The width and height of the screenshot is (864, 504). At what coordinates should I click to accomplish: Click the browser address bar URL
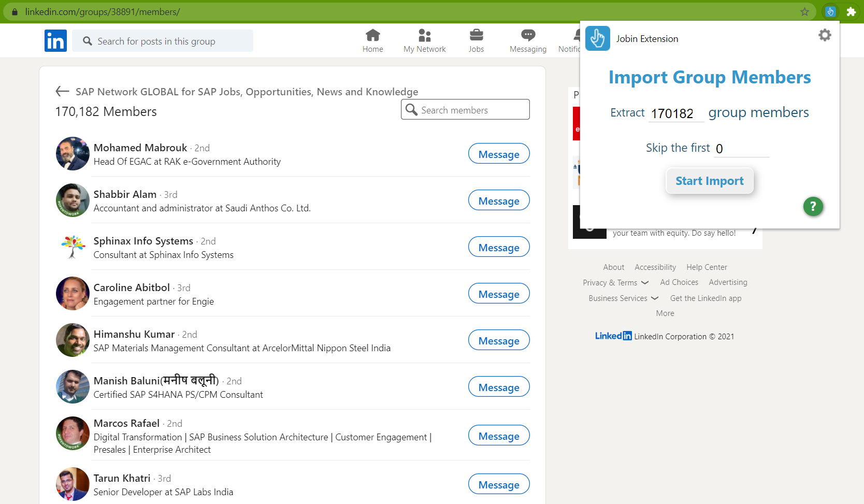(103, 11)
